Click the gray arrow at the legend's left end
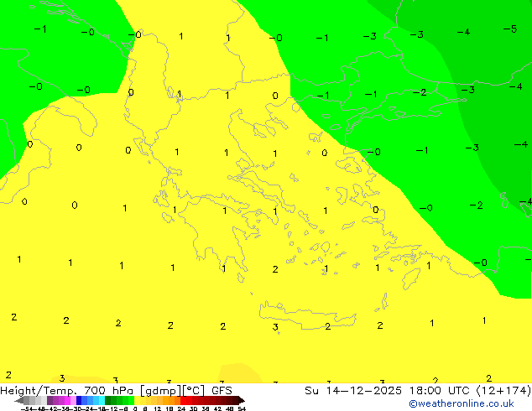 (19, 400)
